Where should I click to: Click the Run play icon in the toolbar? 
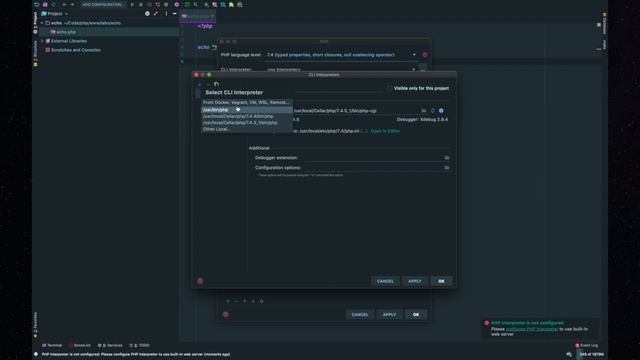132,4
